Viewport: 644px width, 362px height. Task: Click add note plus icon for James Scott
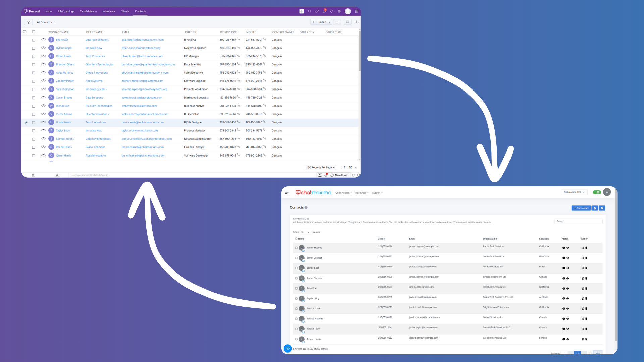tap(563, 268)
